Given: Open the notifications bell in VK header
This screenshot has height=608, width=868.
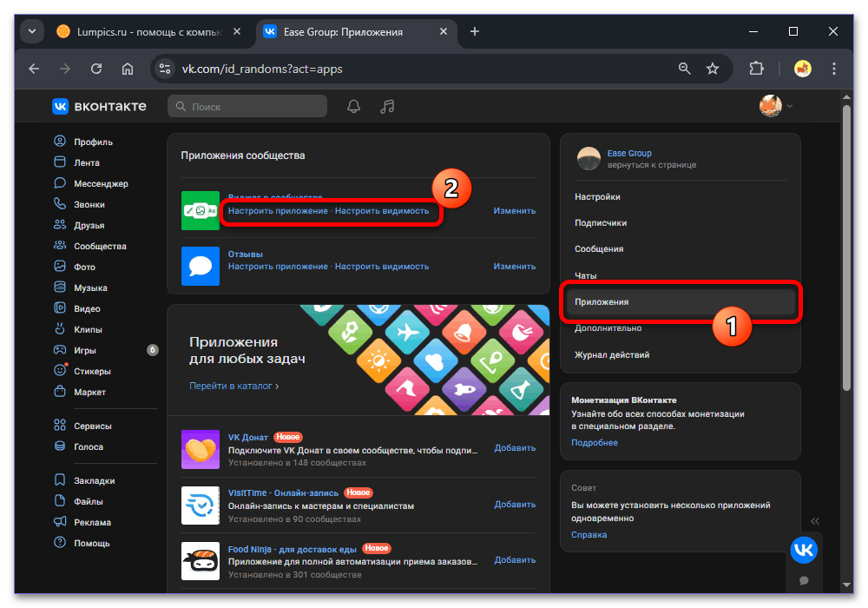Looking at the screenshot, I should 354,106.
